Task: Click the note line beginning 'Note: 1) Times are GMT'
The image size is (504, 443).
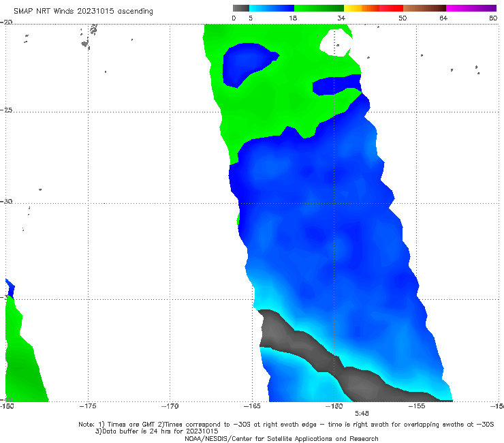Action: point(286,425)
